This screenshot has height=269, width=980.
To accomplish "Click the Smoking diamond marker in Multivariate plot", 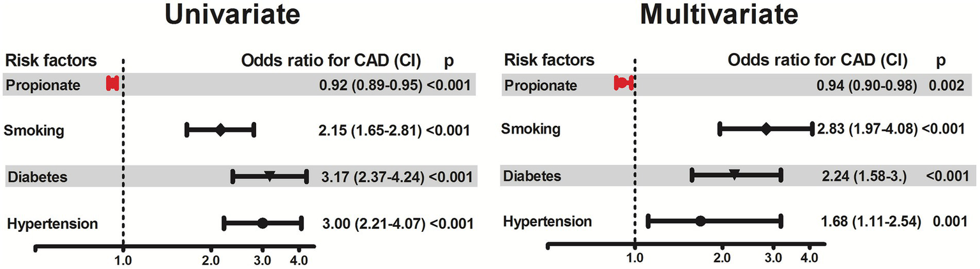I will pyautogui.click(x=766, y=129).
